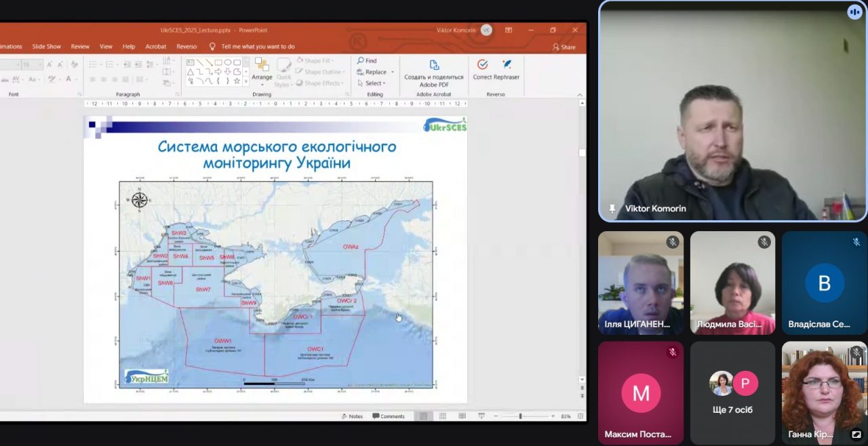Click the Reverso Correct checkmark icon
The width and height of the screenshot is (868, 446).
coord(482,64)
